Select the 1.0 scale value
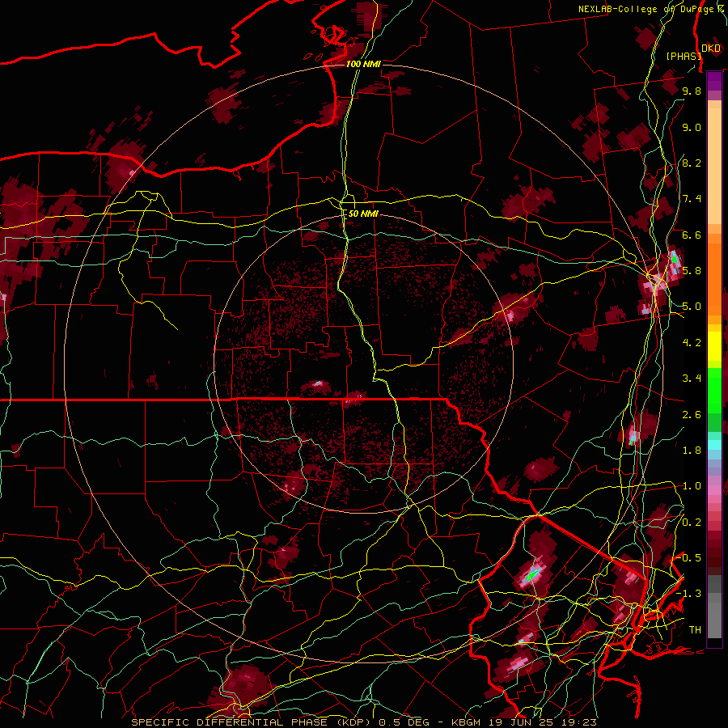This screenshot has width=728, height=728. [692, 486]
